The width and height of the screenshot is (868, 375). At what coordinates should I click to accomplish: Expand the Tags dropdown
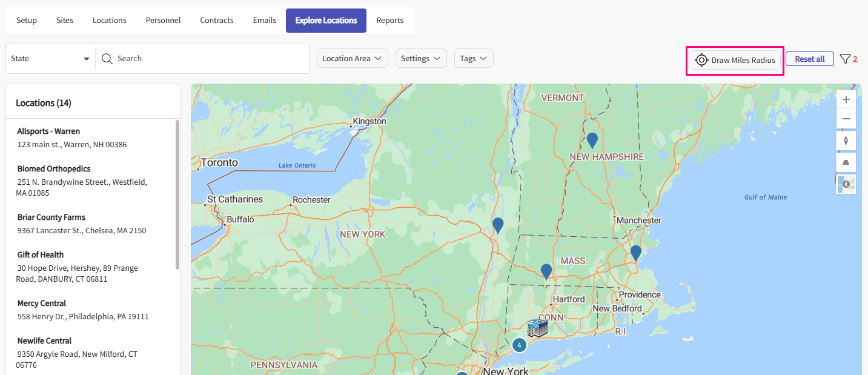[x=474, y=59]
